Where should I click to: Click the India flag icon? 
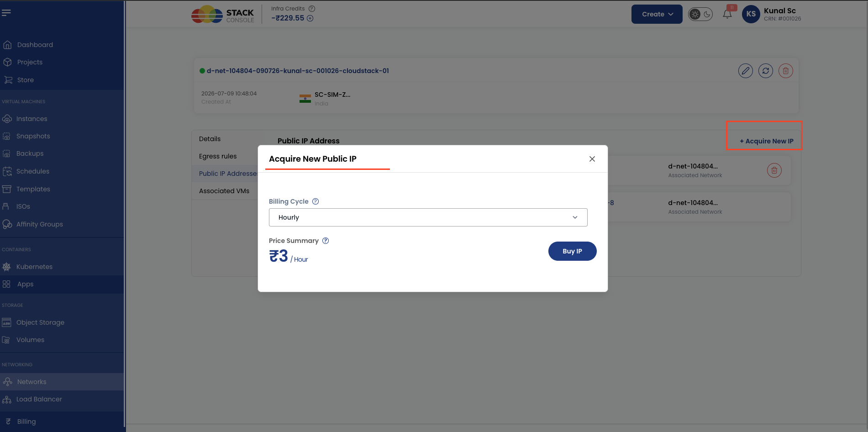pos(305,98)
